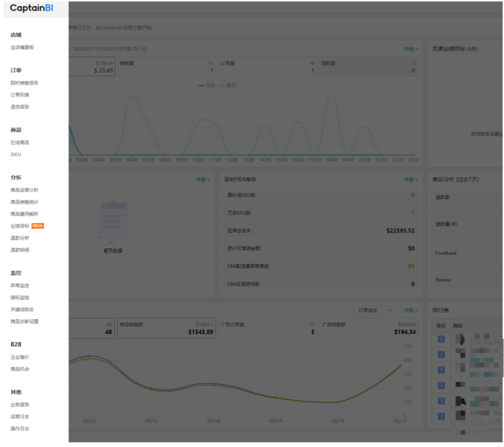
Task: Open 即时销售报告 in sidebar
Action: pyautogui.click(x=24, y=83)
